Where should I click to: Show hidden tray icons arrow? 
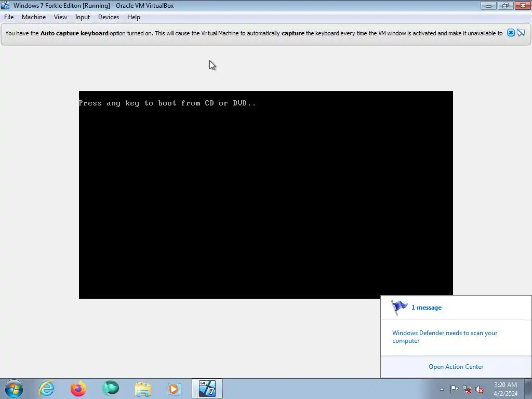point(442,389)
